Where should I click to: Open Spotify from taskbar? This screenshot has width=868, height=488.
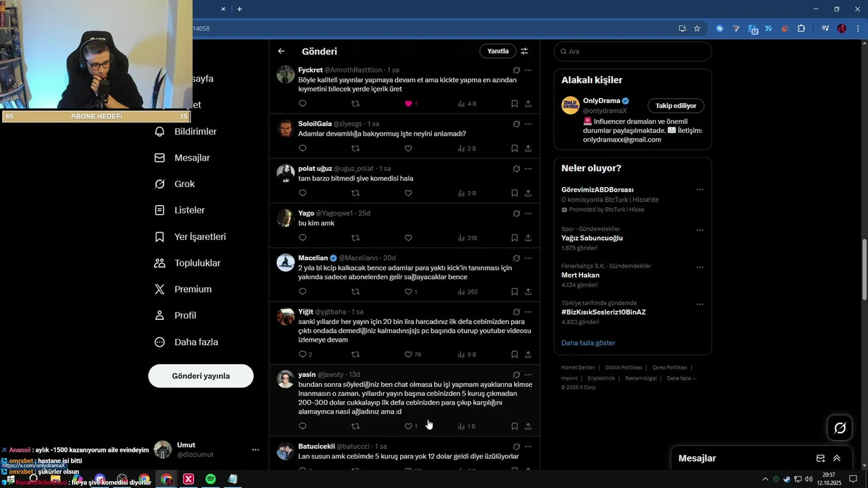point(211,479)
